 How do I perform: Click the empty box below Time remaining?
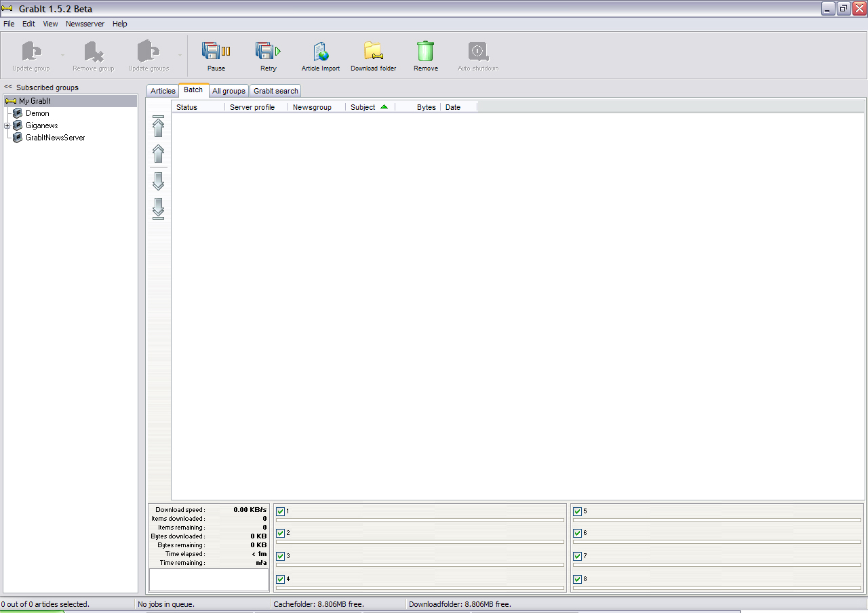click(209, 580)
